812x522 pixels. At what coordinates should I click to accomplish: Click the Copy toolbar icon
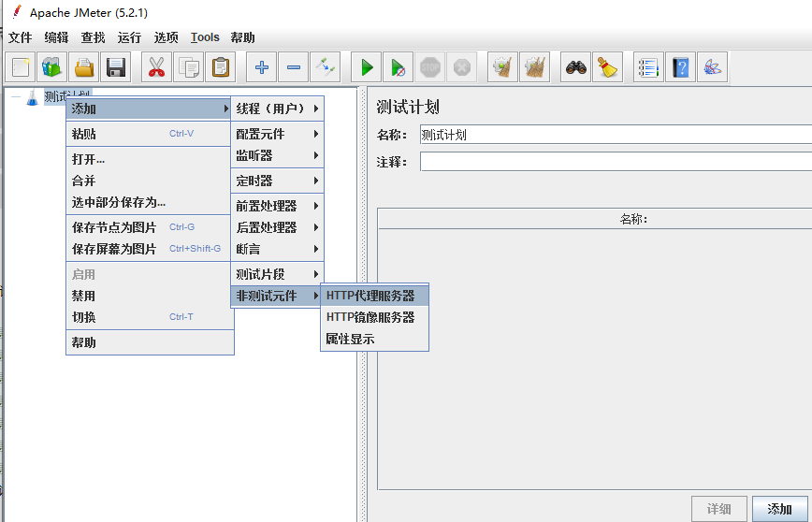189,67
